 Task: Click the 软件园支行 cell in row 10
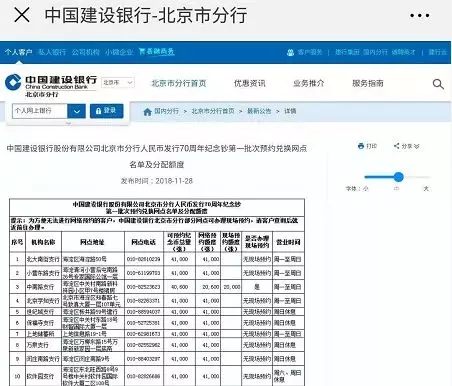point(43,376)
